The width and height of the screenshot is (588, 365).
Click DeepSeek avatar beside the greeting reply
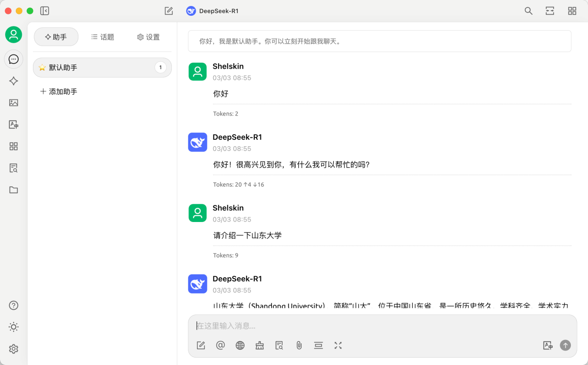point(198,142)
